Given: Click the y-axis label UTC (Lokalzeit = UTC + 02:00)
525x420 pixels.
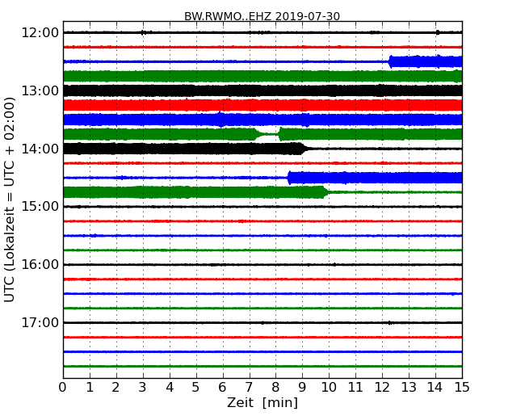Looking at the screenshot, I should coord(10,199).
